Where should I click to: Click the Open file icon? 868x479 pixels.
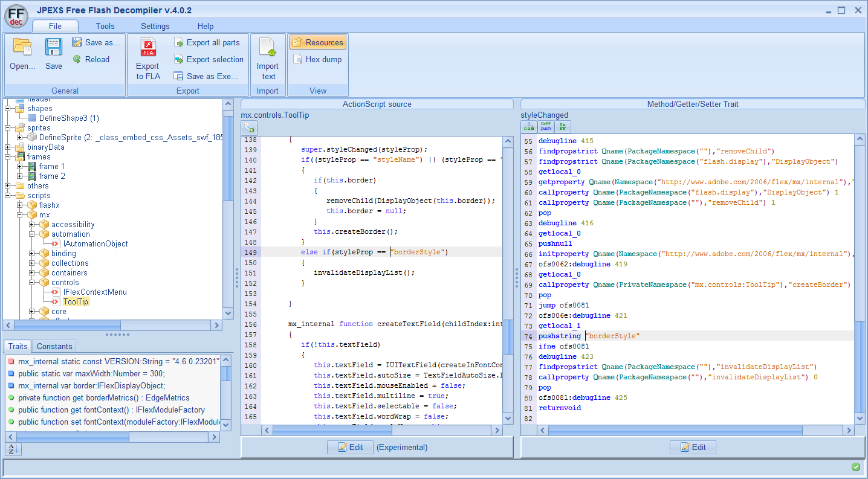(22, 48)
